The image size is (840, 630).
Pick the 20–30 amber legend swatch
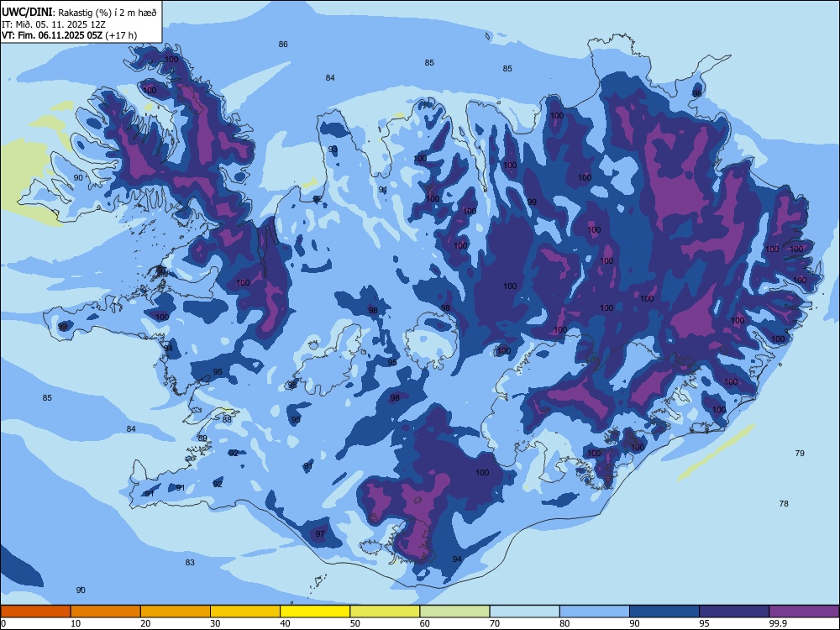(x=176, y=612)
